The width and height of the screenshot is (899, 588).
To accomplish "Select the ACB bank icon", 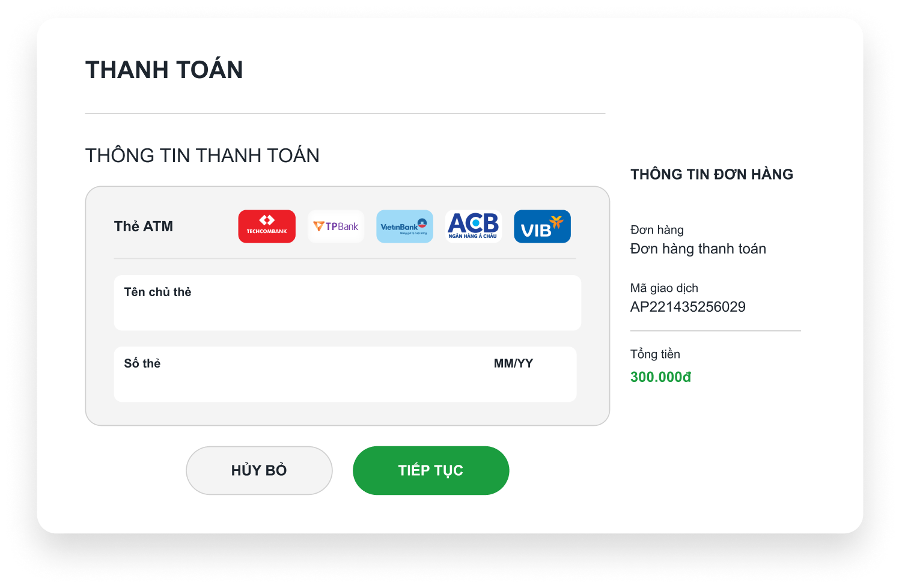I will 474,226.
